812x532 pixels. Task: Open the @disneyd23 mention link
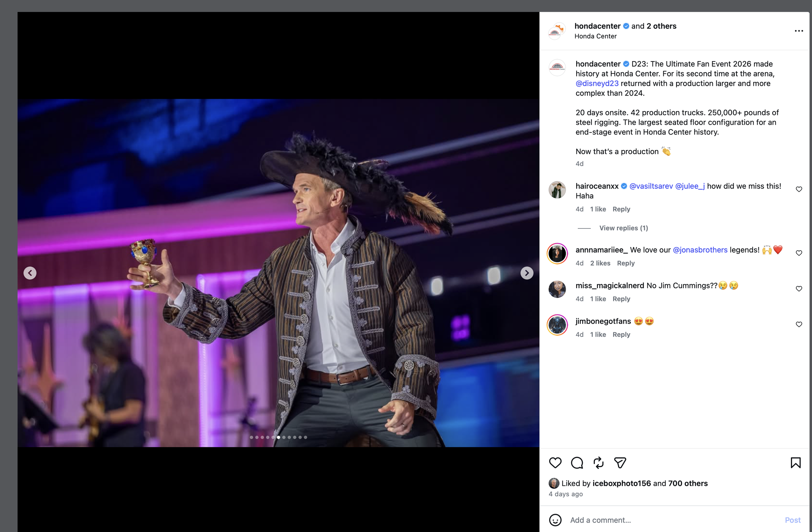597,83
